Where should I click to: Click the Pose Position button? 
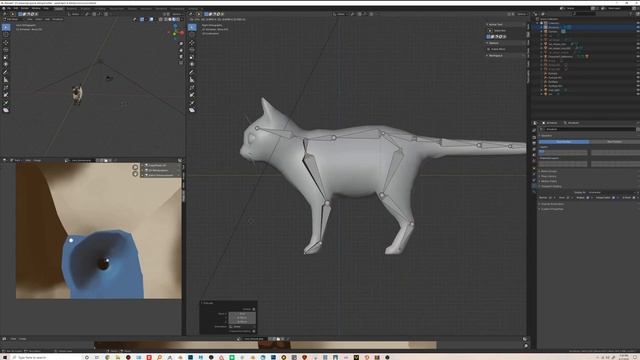tap(564, 142)
